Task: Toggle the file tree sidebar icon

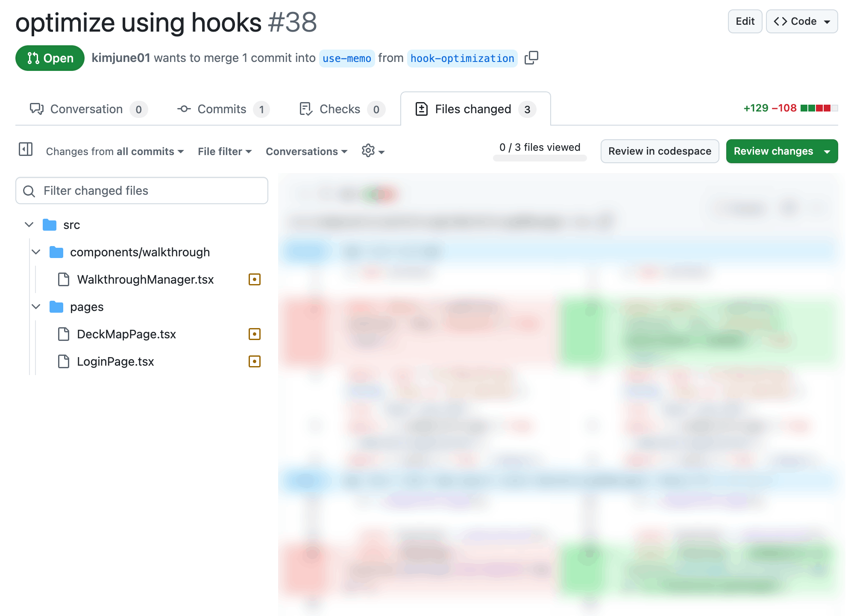Action: (26, 150)
